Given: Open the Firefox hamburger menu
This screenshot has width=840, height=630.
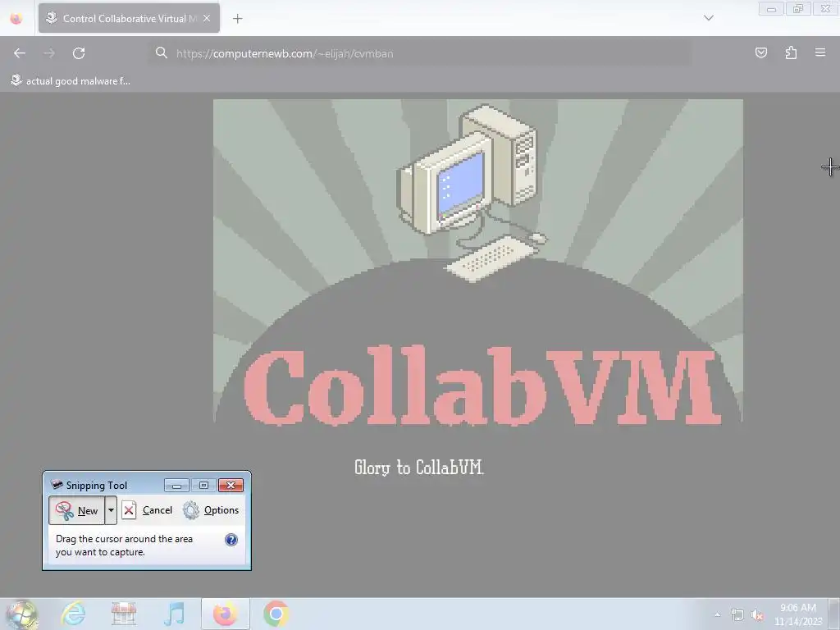Looking at the screenshot, I should (x=819, y=52).
